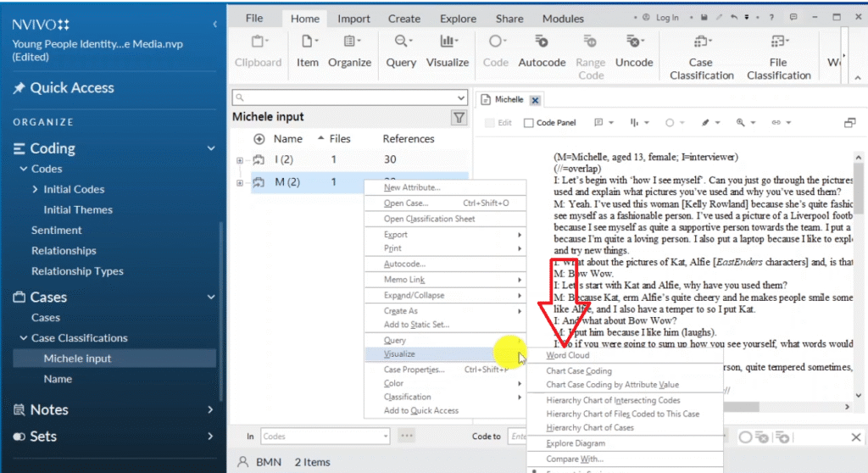
Task: Select the Uncode ribbon icon
Action: tap(633, 51)
